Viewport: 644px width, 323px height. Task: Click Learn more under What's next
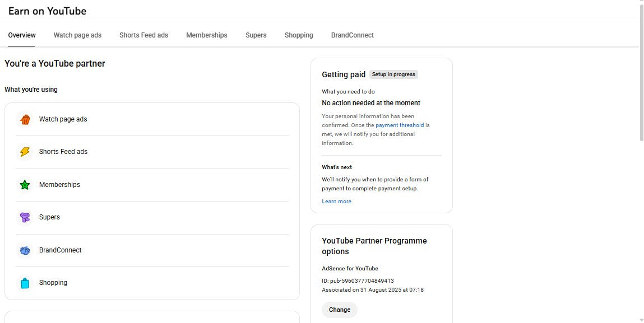click(x=336, y=201)
